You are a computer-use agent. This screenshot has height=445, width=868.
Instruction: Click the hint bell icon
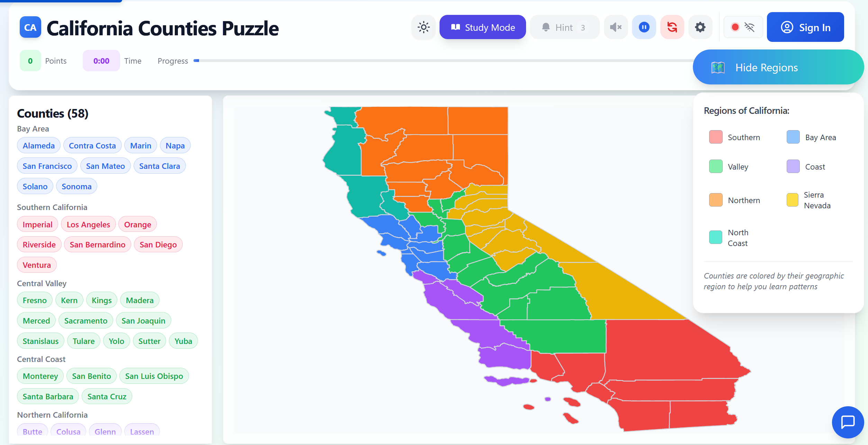[x=546, y=27]
